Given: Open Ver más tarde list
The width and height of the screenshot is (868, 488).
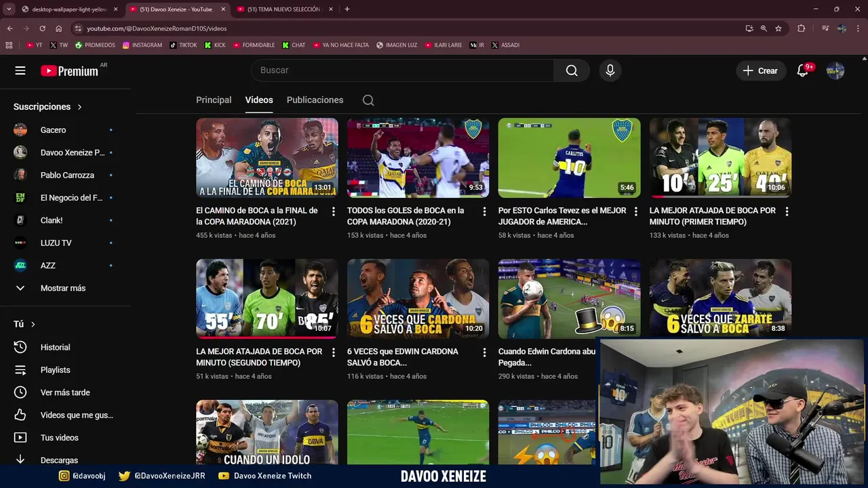Looking at the screenshot, I should point(66,392).
